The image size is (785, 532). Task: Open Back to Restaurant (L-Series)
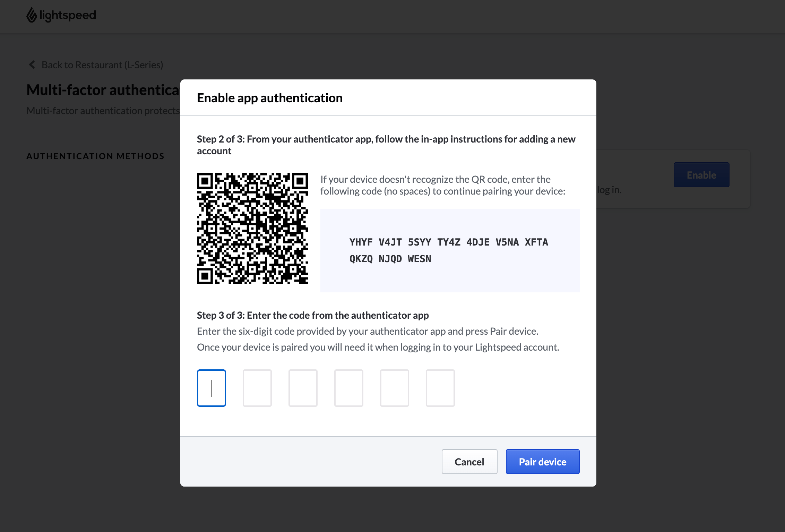[x=102, y=65]
